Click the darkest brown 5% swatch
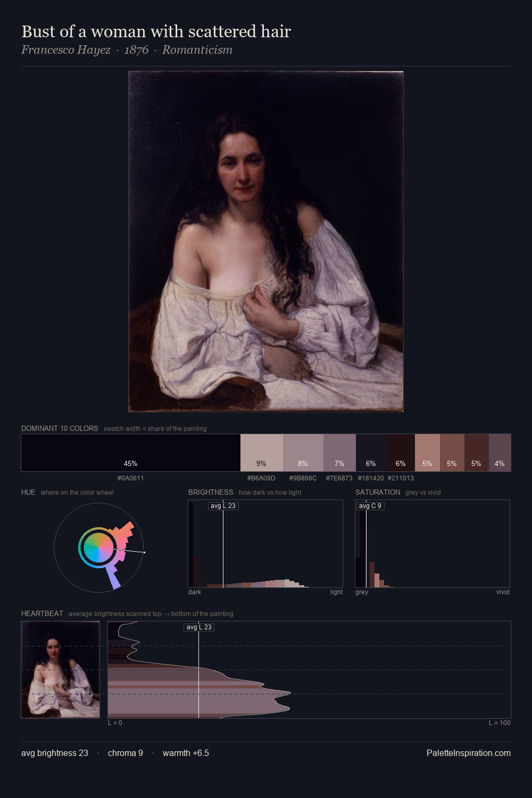This screenshot has width=532, height=798. click(x=477, y=453)
